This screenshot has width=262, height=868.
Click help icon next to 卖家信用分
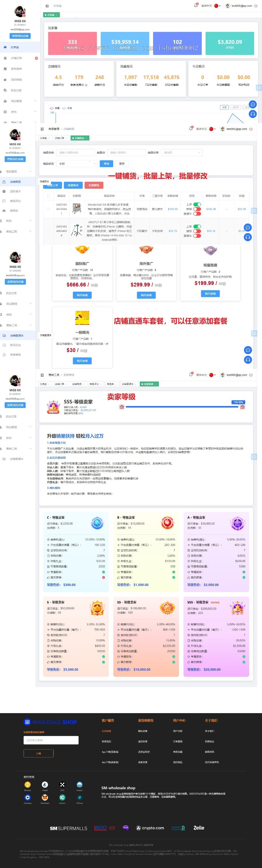click(x=86, y=85)
